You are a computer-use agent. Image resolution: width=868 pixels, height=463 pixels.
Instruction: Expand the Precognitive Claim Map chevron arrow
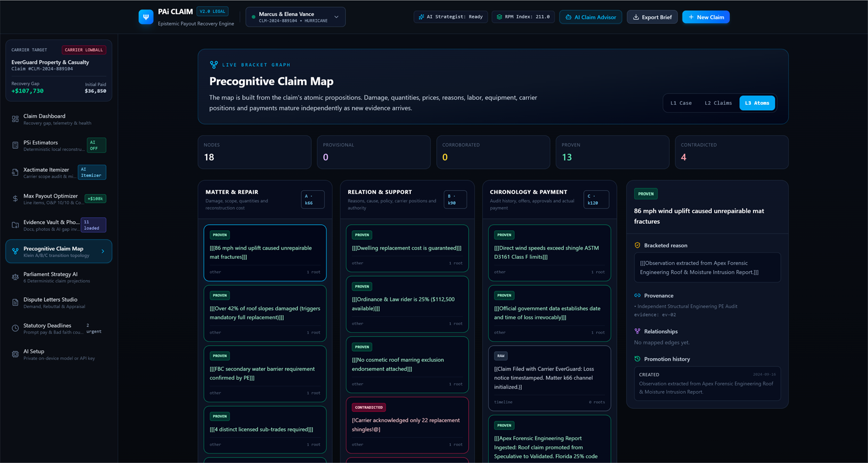tap(103, 251)
